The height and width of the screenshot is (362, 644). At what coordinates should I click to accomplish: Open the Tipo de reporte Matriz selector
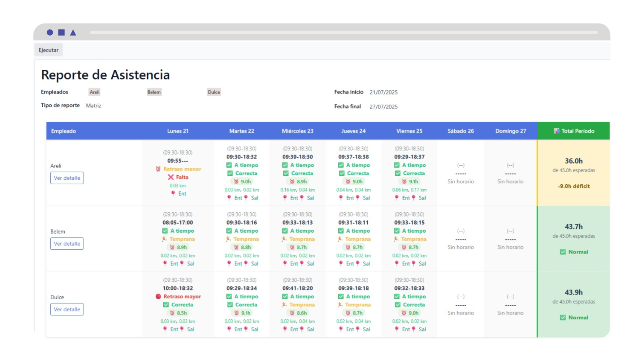point(94,105)
